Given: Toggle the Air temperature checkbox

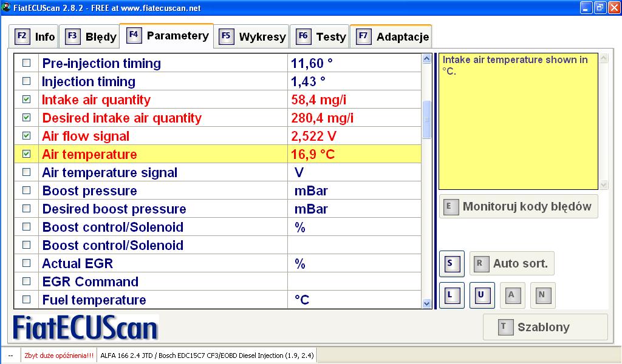Looking at the screenshot, I should [27, 154].
